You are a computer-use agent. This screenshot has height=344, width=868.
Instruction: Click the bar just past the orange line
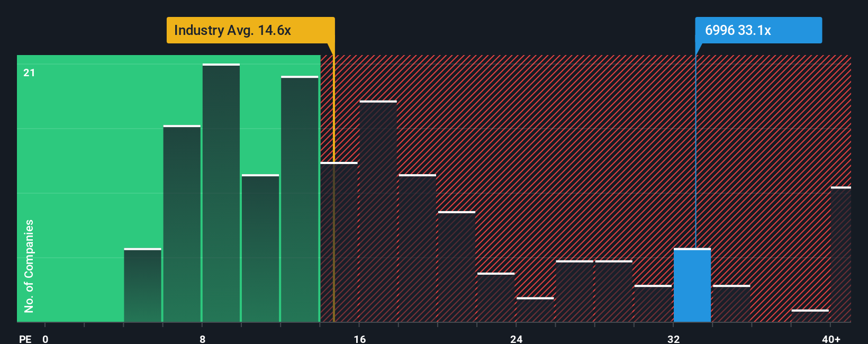click(339, 242)
